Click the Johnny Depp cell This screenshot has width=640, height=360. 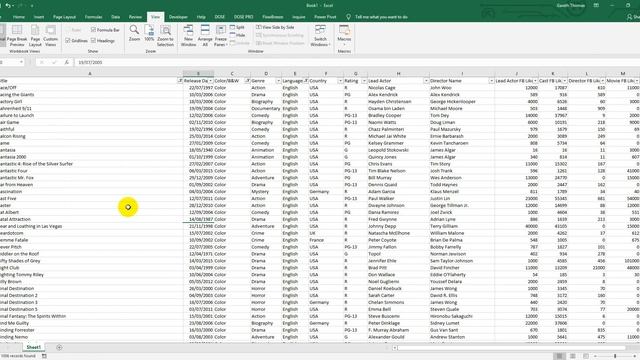398,226
